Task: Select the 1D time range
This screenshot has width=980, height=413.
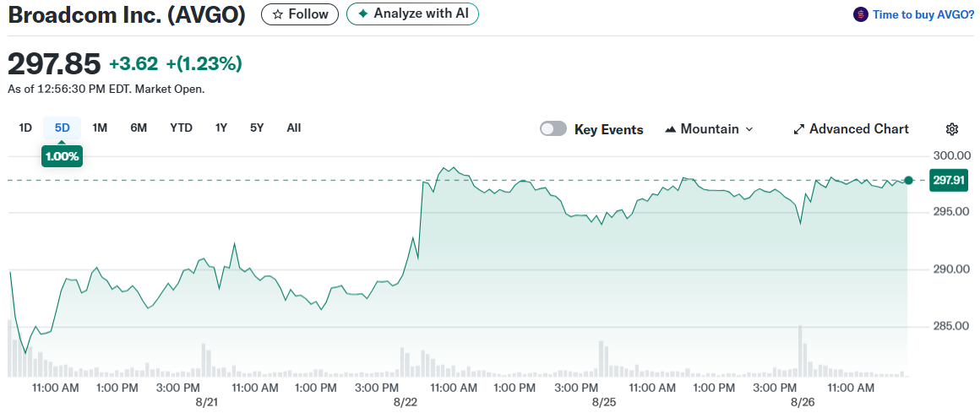Action: (25, 128)
